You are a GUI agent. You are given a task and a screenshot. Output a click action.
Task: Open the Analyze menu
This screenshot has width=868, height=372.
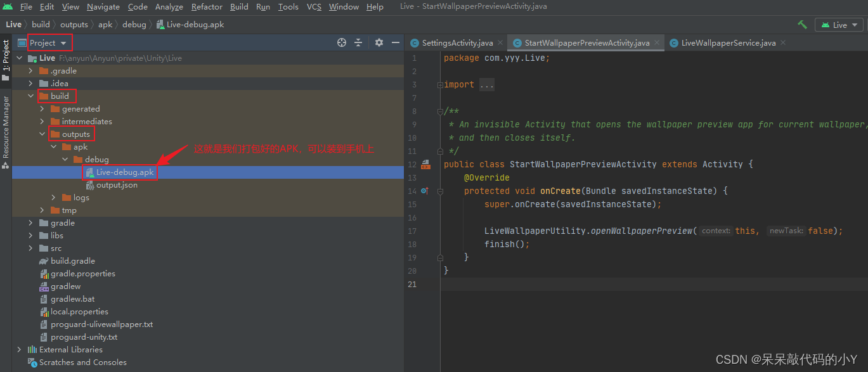169,7
